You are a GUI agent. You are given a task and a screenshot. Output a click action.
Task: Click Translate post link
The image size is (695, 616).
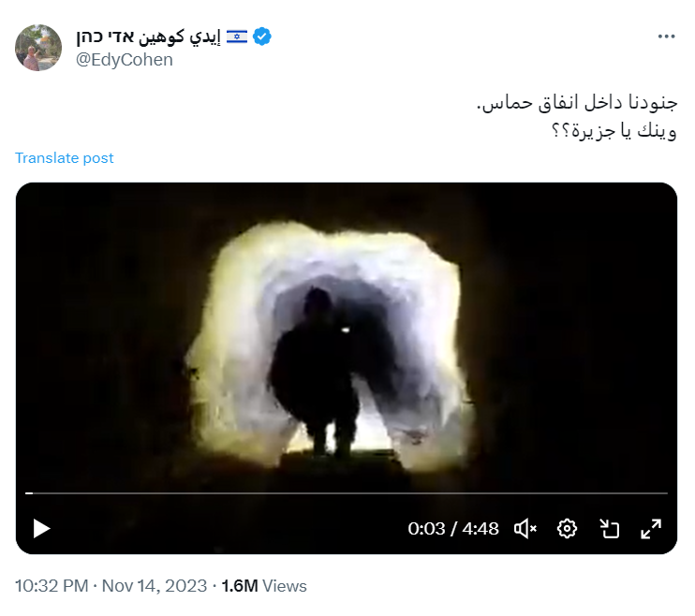(x=65, y=158)
